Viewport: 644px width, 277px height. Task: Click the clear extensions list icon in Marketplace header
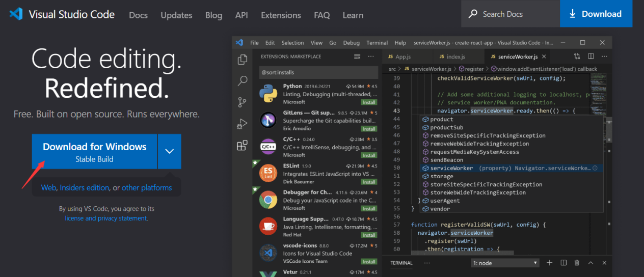[x=357, y=57]
